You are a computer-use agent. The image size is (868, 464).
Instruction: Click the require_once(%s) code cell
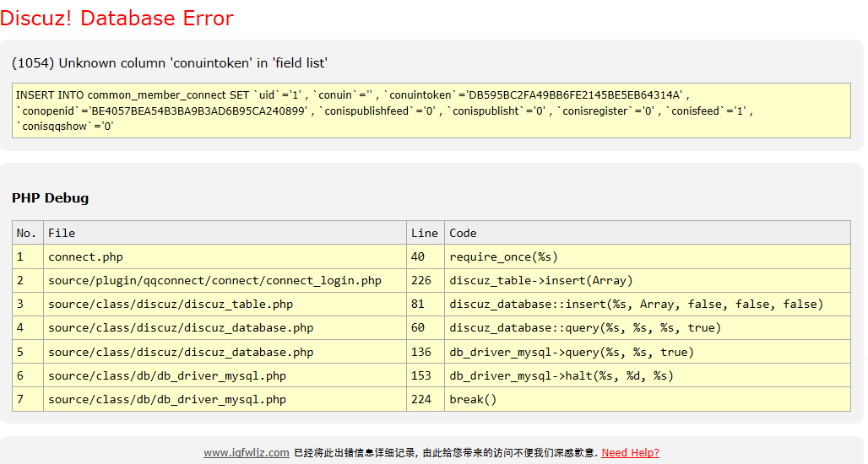[x=647, y=256]
